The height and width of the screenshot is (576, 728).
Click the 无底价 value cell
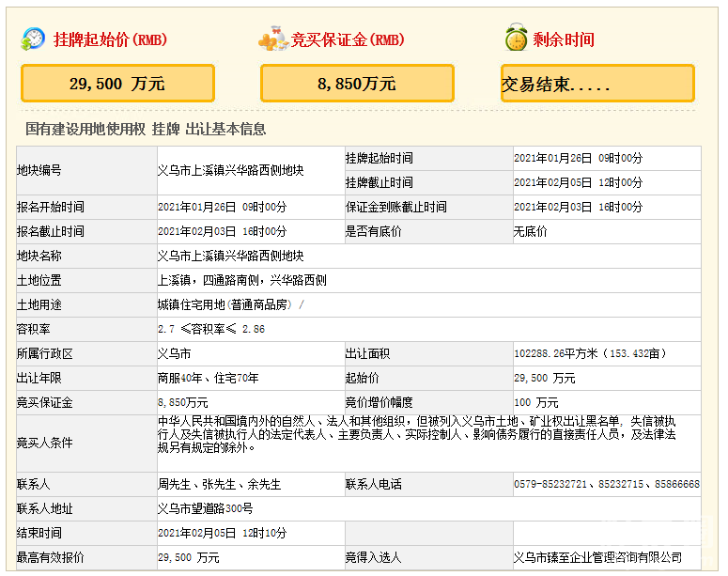[x=531, y=231]
